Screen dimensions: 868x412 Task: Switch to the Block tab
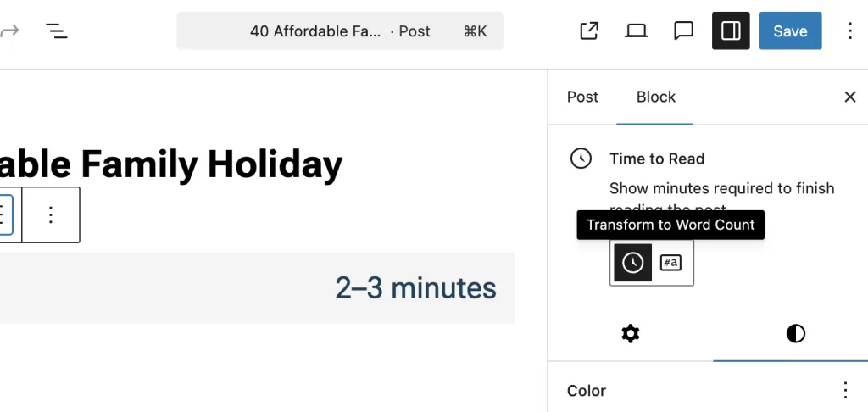tap(656, 97)
